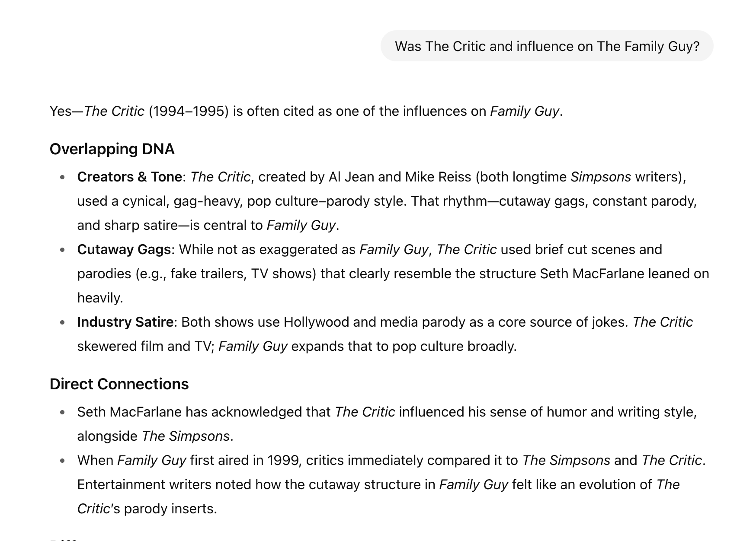Click the "Overlapping DNA" heading

112,149
